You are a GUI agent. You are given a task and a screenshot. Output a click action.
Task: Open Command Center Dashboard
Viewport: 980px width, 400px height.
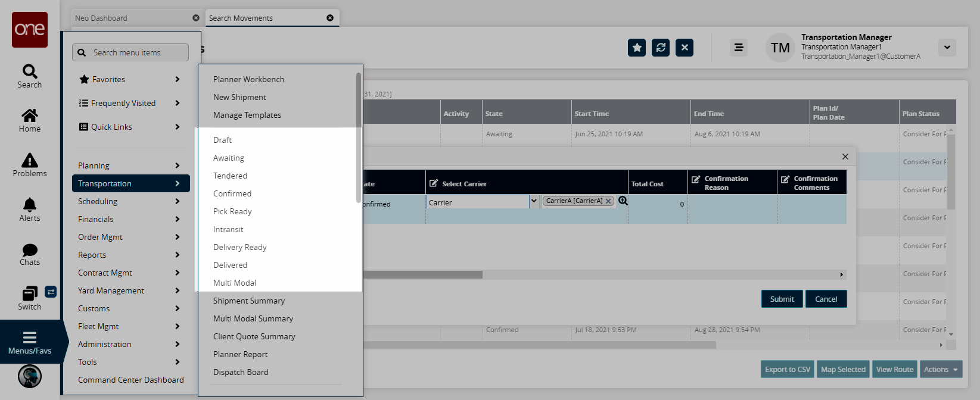click(131, 380)
